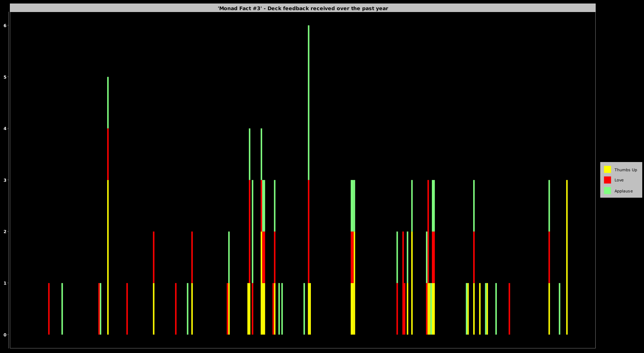Click the rightmost all-yellow bar reaching 3
Viewport: 644px width, 353px height.
pyautogui.click(x=567, y=257)
